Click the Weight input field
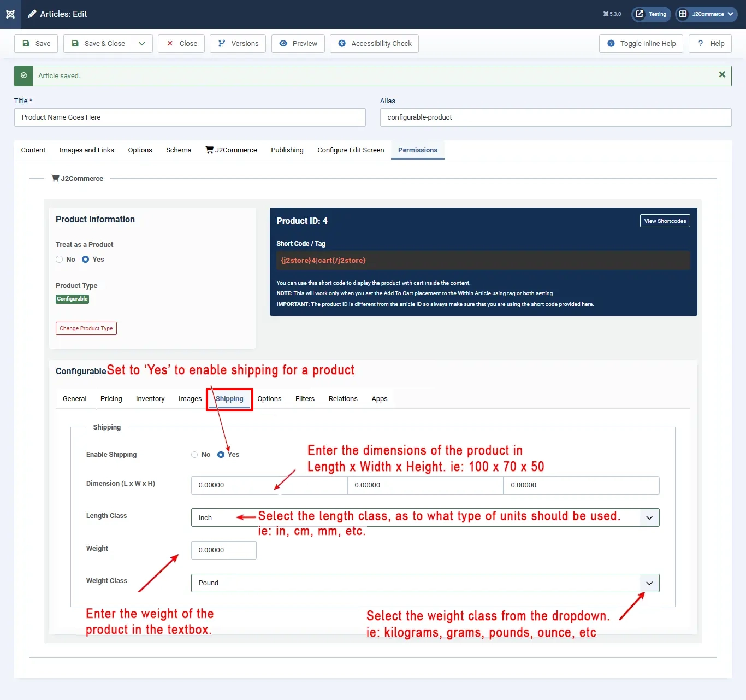This screenshot has height=700, width=746. pos(224,550)
